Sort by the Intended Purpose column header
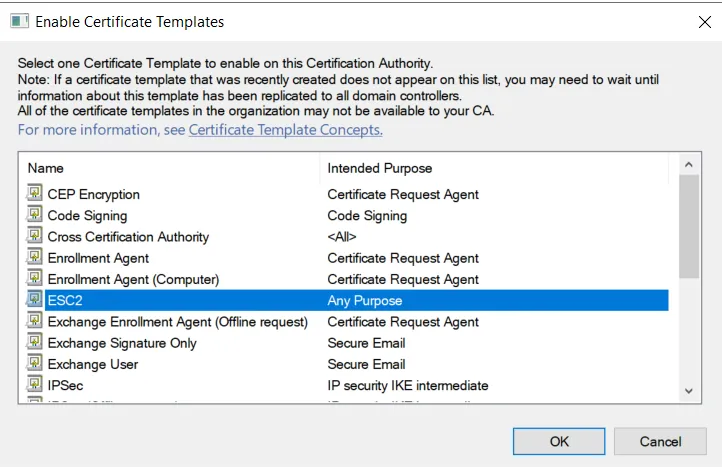The height and width of the screenshot is (467, 722). pyautogui.click(x=495, y=168)
